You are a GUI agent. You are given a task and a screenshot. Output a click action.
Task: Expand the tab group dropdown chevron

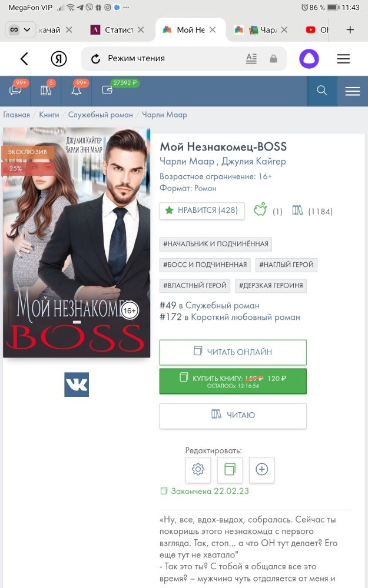[27, 29]
